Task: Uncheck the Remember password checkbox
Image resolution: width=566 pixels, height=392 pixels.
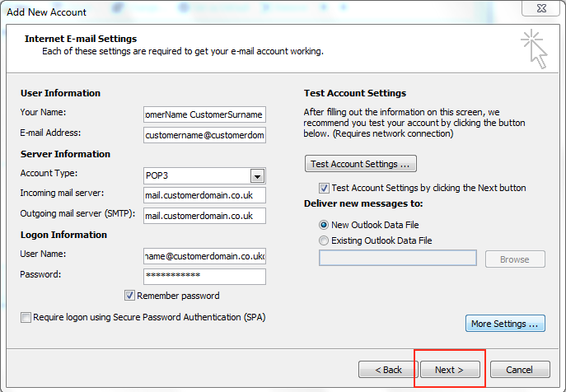Action: [x=129, y=296]
